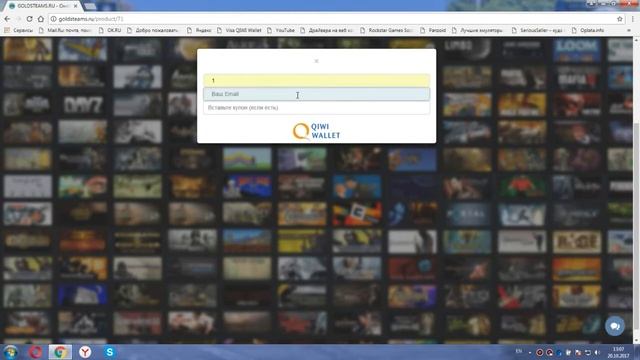
Task: Click the RAGE game thumbnail
Action: click(576, 242)
